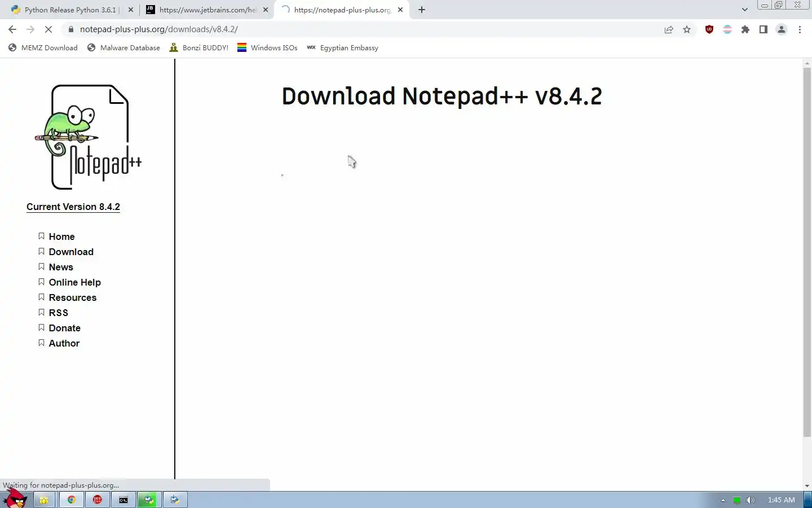Open the Malware Database bookmark
This screenshot has width=812, height=508.
pyautogui.click(x=123, y=48)
